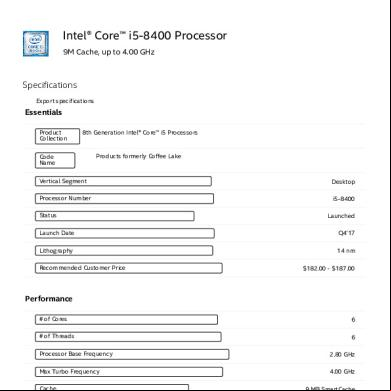Click the # of Threads field

(x=128, y=337)
